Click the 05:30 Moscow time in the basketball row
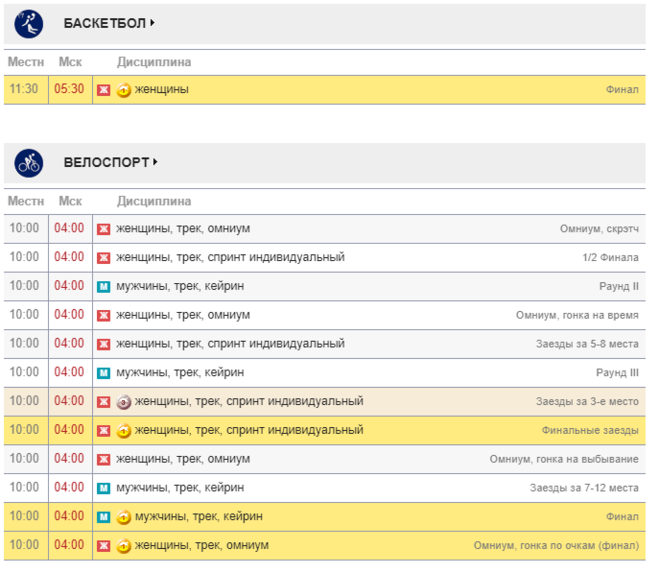Viewport: 659px width, 573px height. [x=70, y=90]
